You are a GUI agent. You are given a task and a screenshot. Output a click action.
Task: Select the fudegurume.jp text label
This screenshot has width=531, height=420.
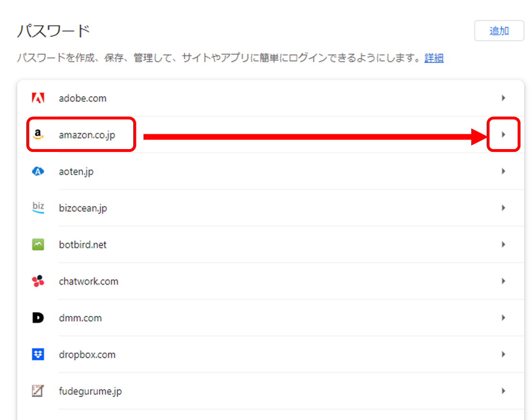90,391
